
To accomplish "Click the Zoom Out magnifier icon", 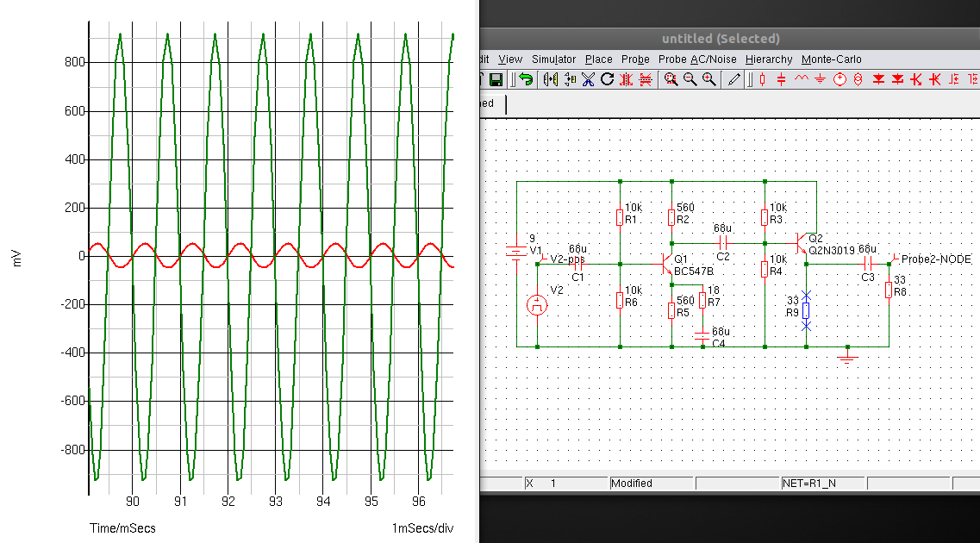I will click(690, 79).
